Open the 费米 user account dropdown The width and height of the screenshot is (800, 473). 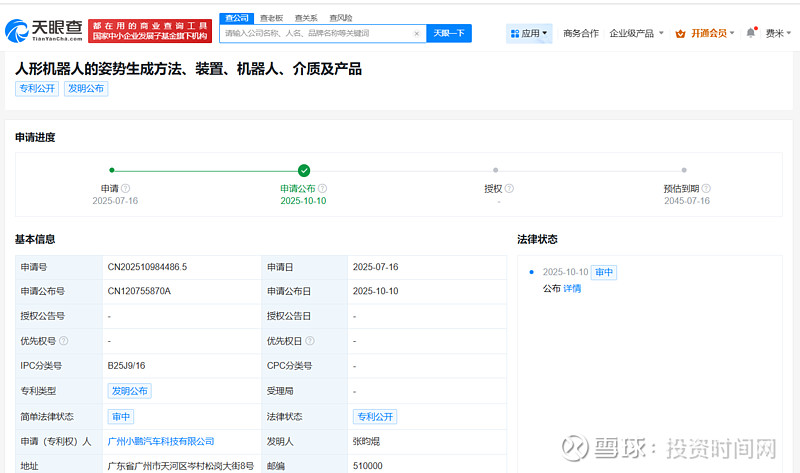777,33
